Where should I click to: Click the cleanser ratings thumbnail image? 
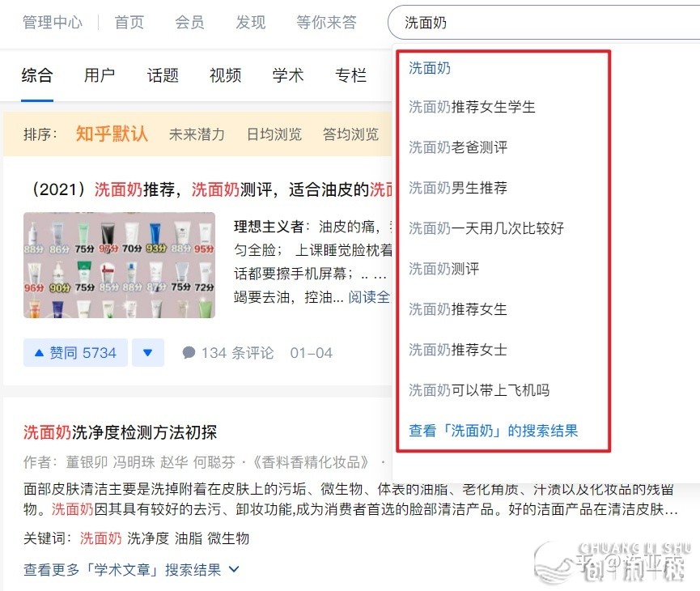(119, 265)
